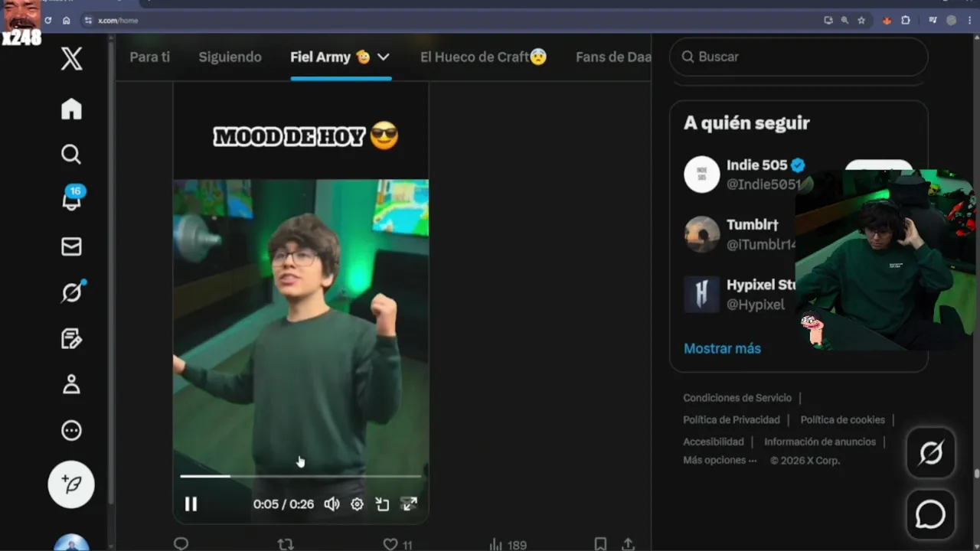Reload the page in browser toolbar

tap(48, 21)
